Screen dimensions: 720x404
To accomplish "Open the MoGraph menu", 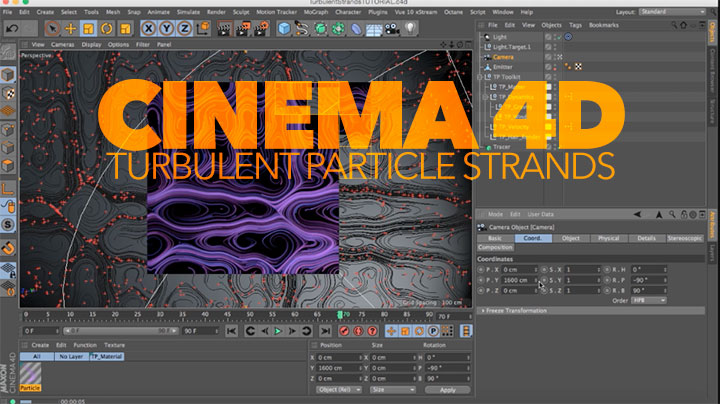I will (x=316, y=12).
